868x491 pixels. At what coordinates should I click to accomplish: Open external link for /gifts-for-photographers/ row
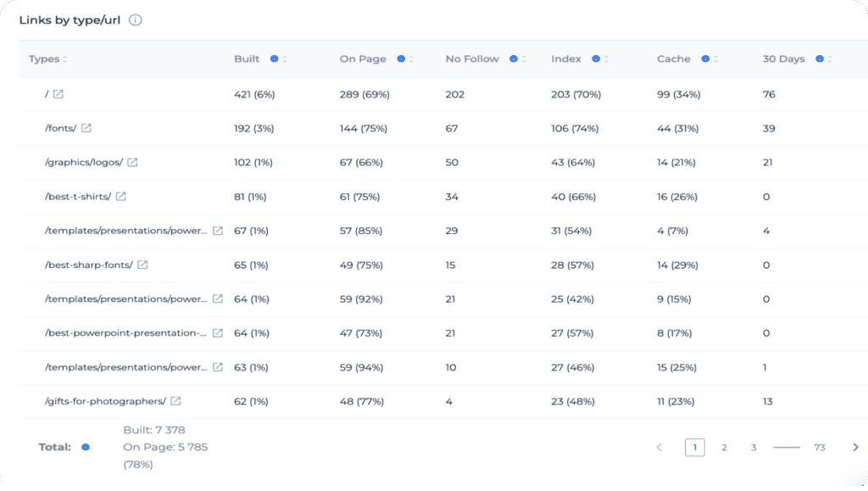[x=175, y=401]
